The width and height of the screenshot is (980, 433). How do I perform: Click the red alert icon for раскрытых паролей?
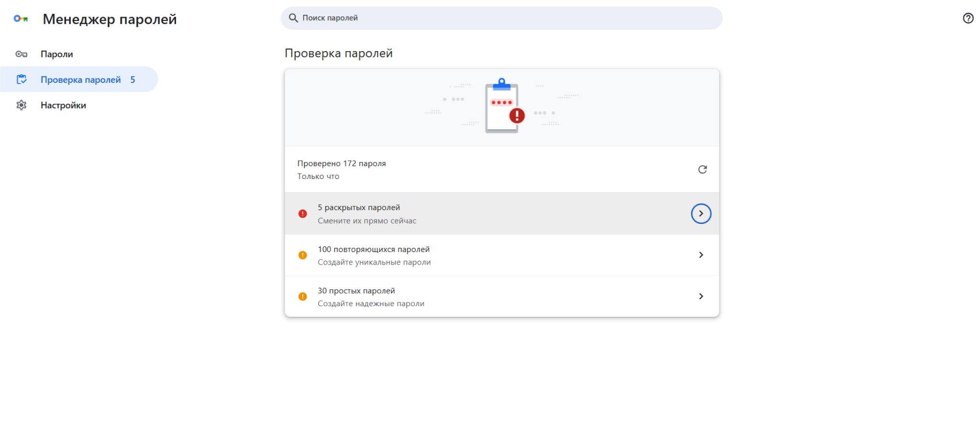[x=303, y=214]
